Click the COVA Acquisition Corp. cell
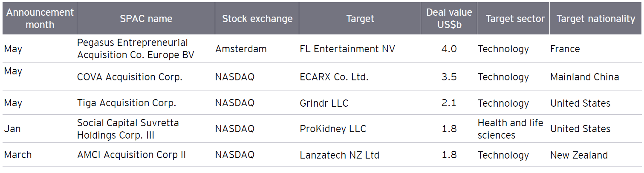This screenshot has width=644, height=173. click(x=130, y=77)
